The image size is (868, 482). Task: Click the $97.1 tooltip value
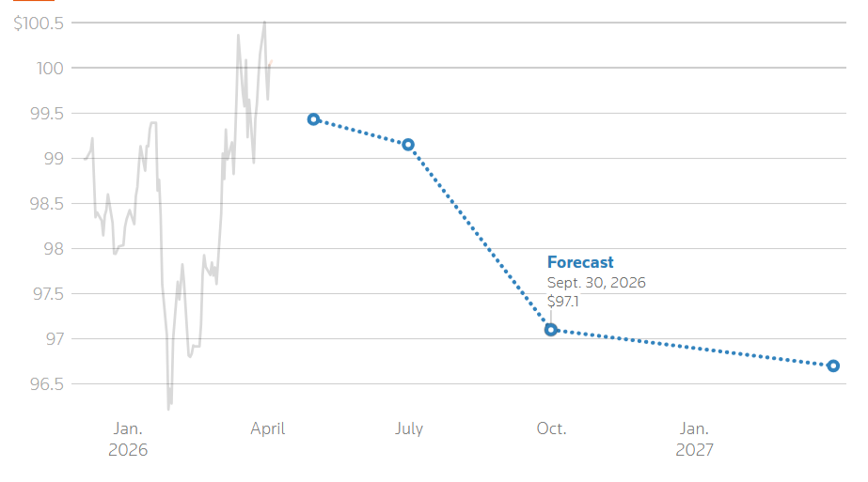(x=562, y=302)
